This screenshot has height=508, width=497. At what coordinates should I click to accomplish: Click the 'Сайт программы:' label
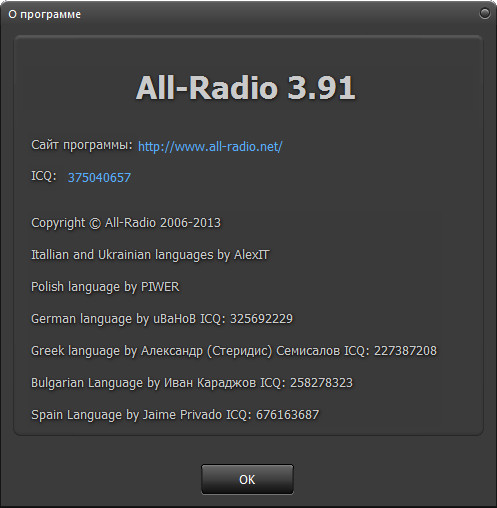point(82,145)
